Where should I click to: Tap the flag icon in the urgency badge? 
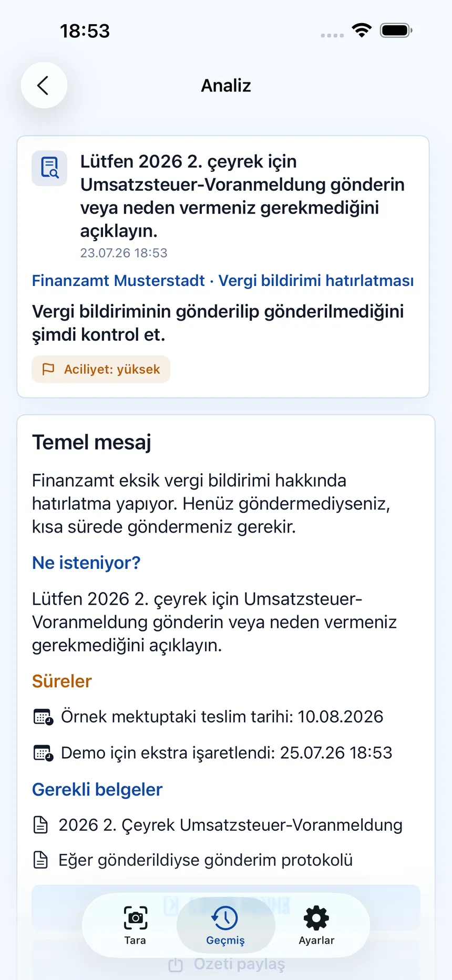(x=48, y=369)
